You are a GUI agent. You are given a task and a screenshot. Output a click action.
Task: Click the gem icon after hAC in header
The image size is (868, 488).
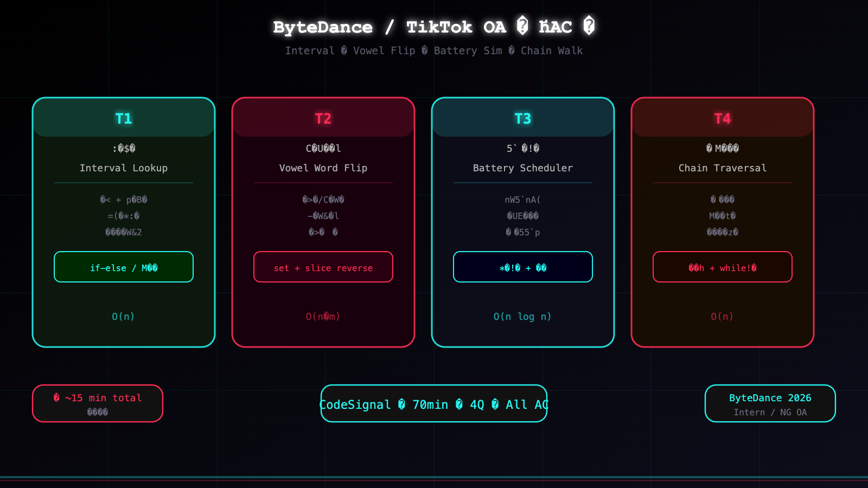tap(589, 26)
